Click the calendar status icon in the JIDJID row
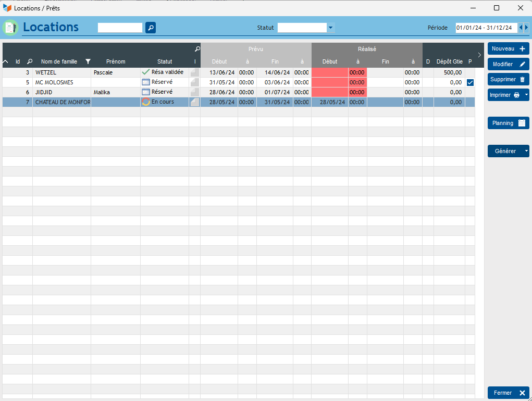532x401 pixels. [x=146, y=92]
